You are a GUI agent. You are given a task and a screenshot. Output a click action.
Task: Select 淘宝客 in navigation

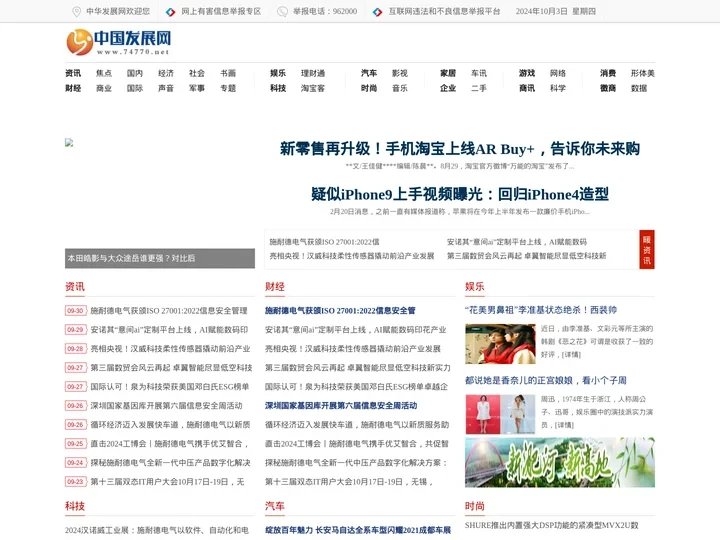pyautogui.click(x=313, y=88)
